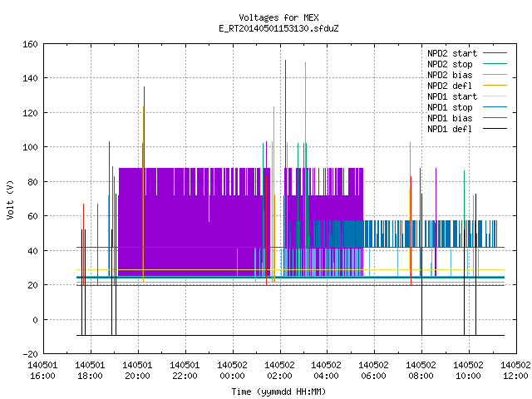Viewport: 532px width, 399px height.
Task: Click the tallest purple spike near 150 volts
Action: point(285,114)
